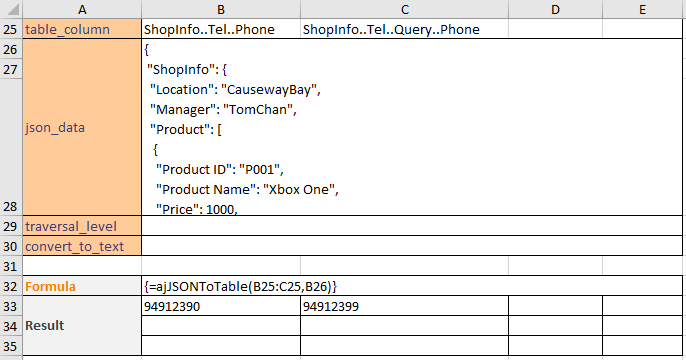Click cell containing ShopInfo..Tel..Phone
The height and width of the screenshot is (360, 686).
point(221,29)
